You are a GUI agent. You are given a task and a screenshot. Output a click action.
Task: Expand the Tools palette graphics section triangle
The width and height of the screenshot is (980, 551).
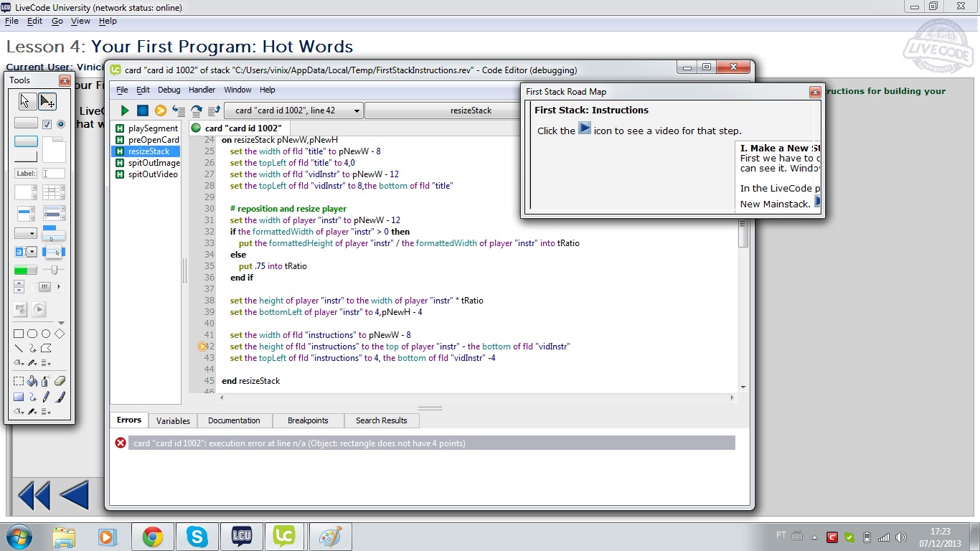tap(61, 324)
